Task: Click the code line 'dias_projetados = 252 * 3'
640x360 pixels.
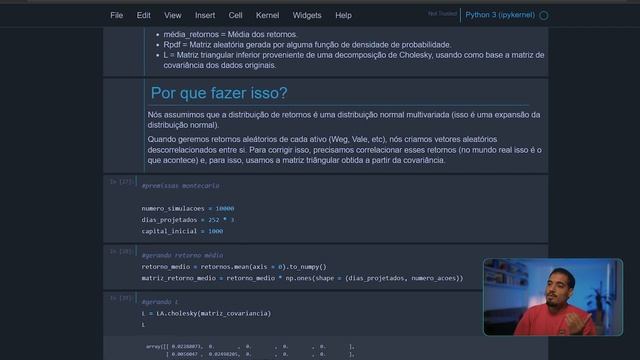Action: pos(188,220)
